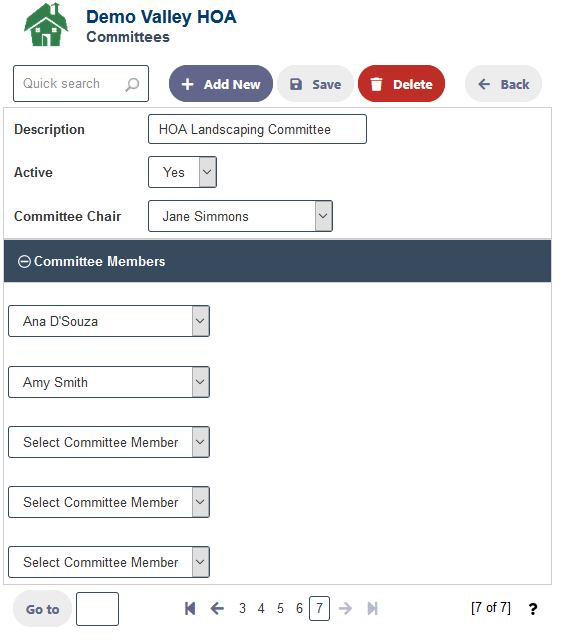563x643 pixels.
Task: Go to page 5
Action: point(280,608)
